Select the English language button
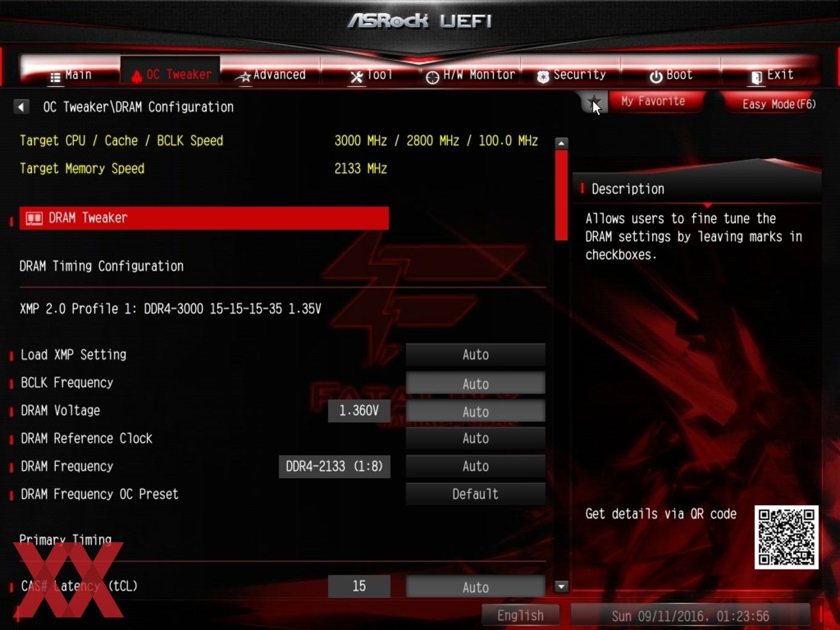The image size is (840, 630). (x=521, y=616)
